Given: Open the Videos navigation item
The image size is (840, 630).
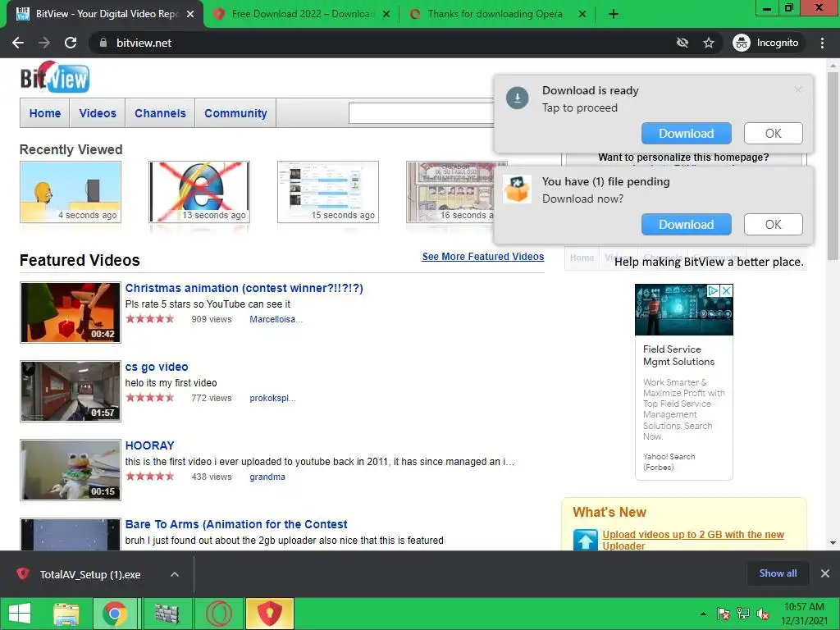Looking at the screenshot, I should (x=98, y=113).
